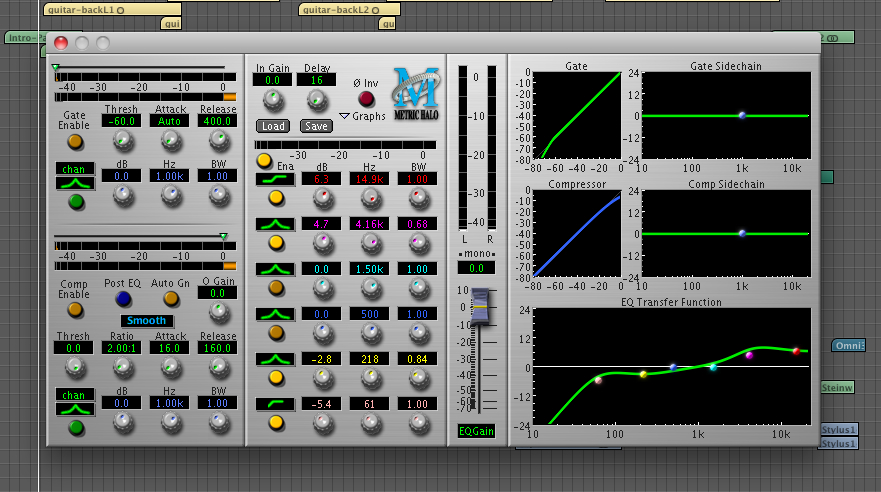Click the Load preset button

(x=273, y=126)
